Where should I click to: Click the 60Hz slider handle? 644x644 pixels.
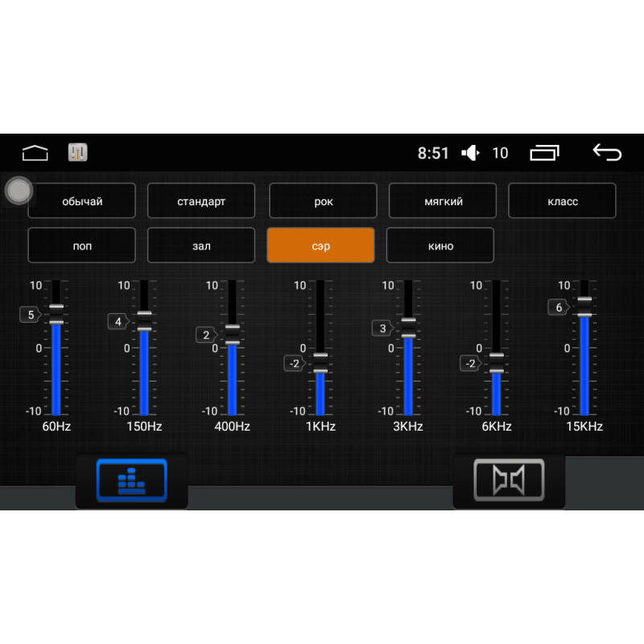tap(56, 315)
